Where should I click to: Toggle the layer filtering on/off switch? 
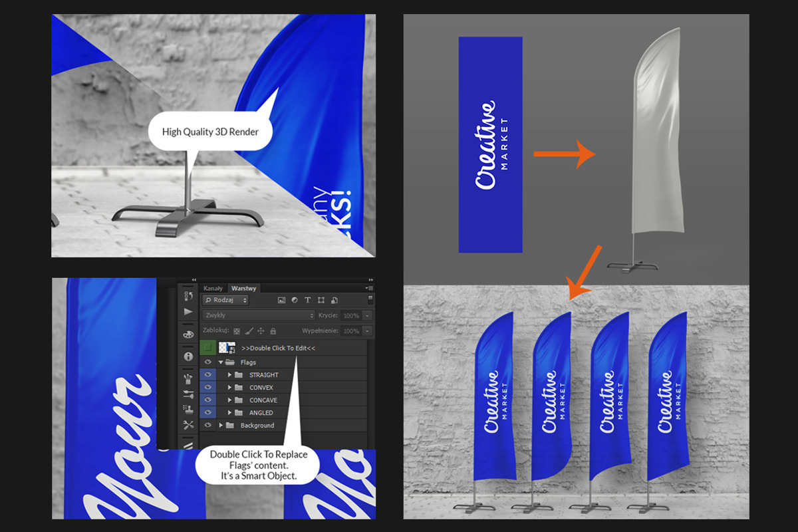[x=370, y=300]
